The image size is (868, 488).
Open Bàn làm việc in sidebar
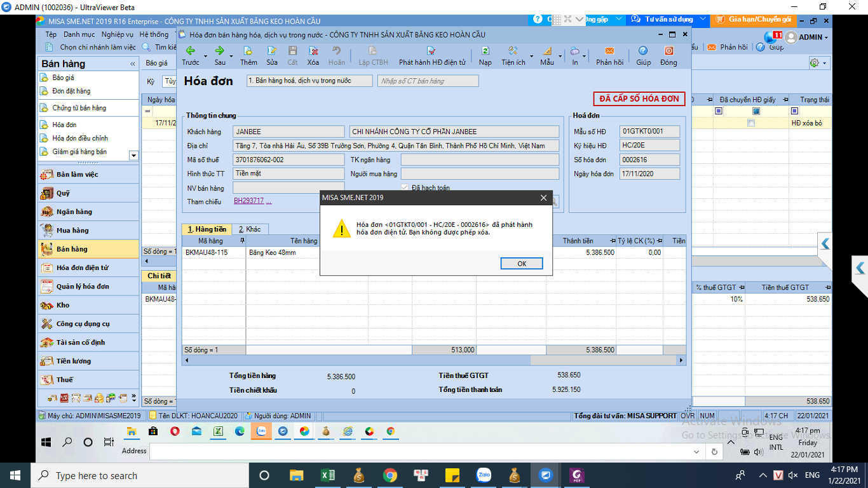point(88,174)
